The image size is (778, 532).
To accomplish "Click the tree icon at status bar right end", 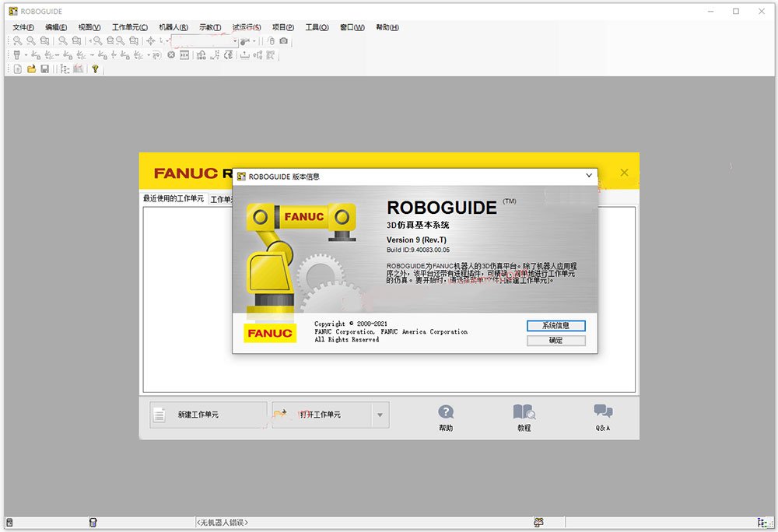I will pyautogui.click(x=762, y=522).
